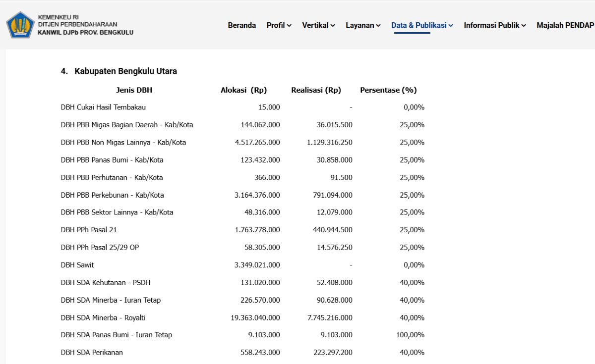Open Majalah PENDAP menu item
Viewport: 595px width, 364px height.
(x=565, y=25)
